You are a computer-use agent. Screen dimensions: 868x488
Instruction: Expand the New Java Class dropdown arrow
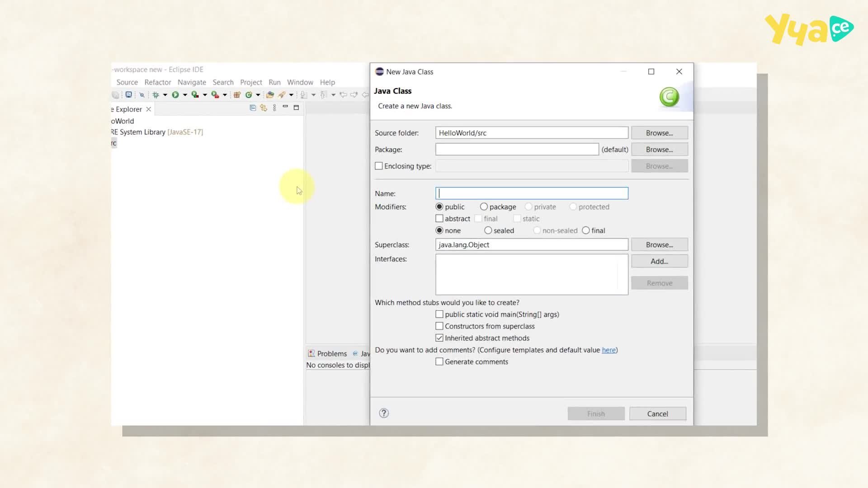(x=258, y=95)
